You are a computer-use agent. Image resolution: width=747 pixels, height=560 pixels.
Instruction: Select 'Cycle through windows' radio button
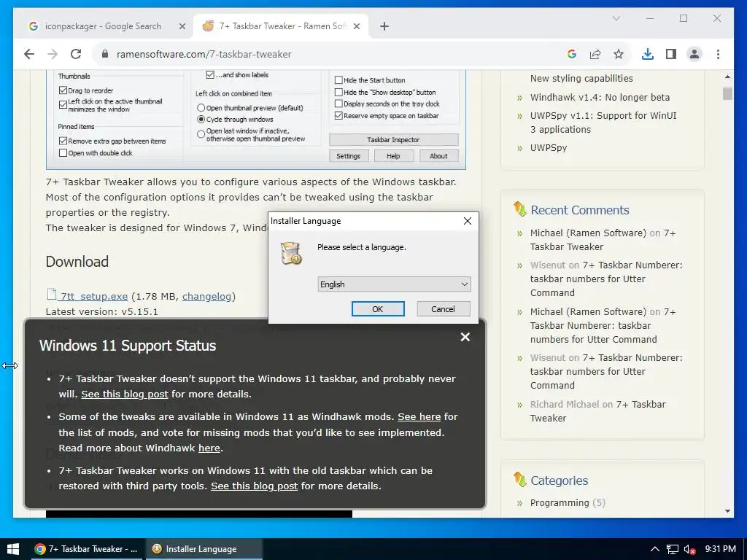(x=201, y=120)
